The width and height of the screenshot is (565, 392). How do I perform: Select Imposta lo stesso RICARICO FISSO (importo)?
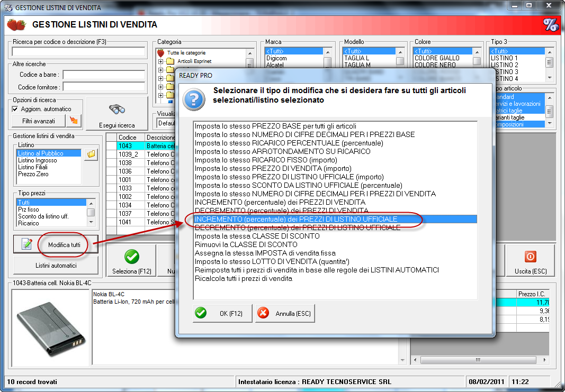click(266, 160)
